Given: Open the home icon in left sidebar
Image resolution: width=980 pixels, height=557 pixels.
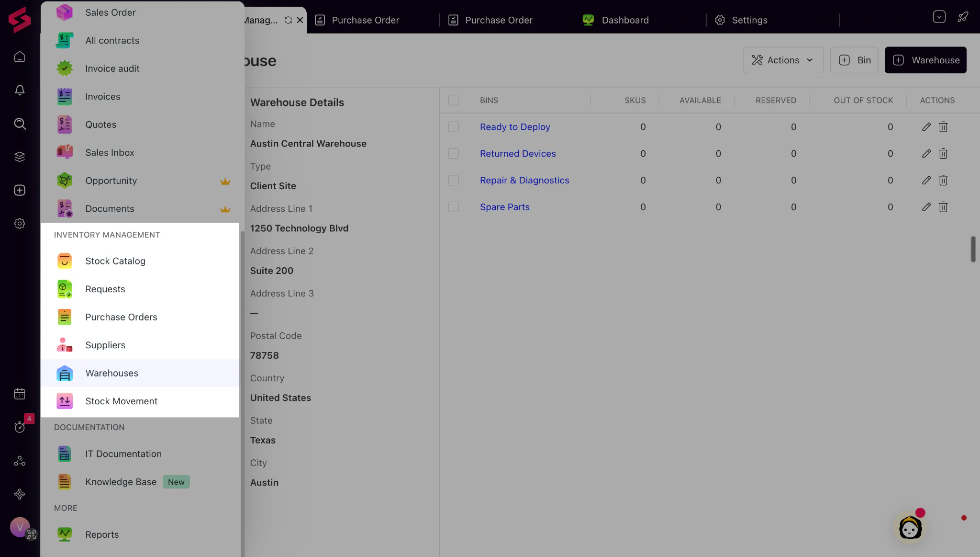Looking at the screenshot, I should pyautogui.click(x=20, y=57).
